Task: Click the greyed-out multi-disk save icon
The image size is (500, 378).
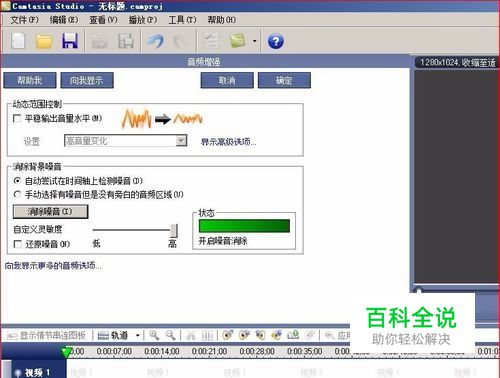Action: pos(126,41)
